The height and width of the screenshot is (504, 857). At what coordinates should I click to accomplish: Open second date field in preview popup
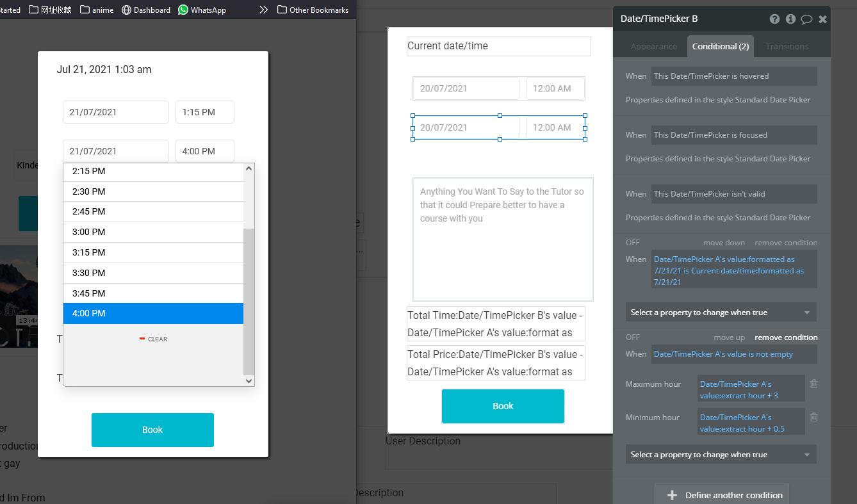click(x=116, y=151)
